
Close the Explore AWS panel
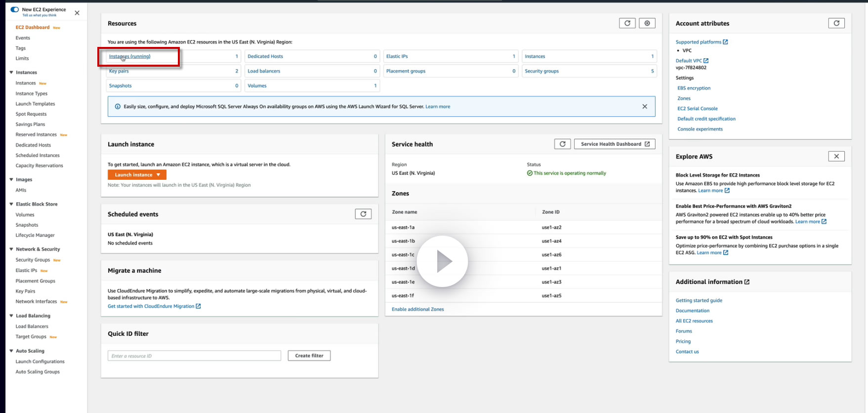836,157
